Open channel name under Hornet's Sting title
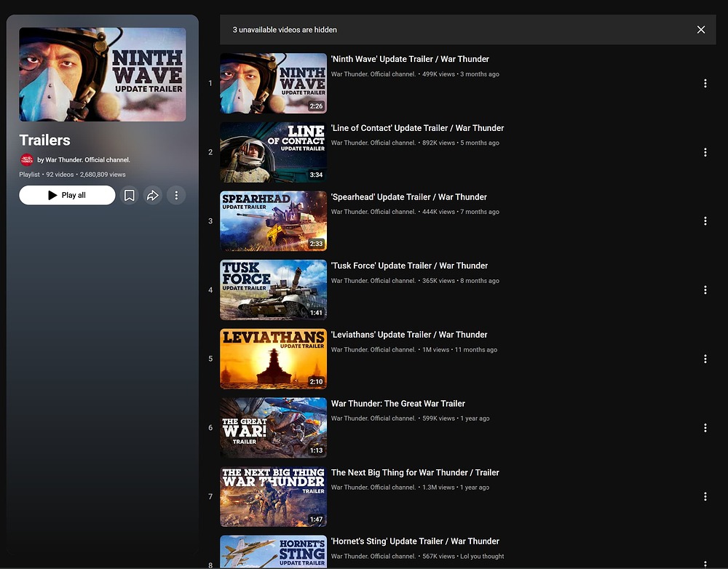The height and width of the screenshot is (569, 728). (373, 556)
